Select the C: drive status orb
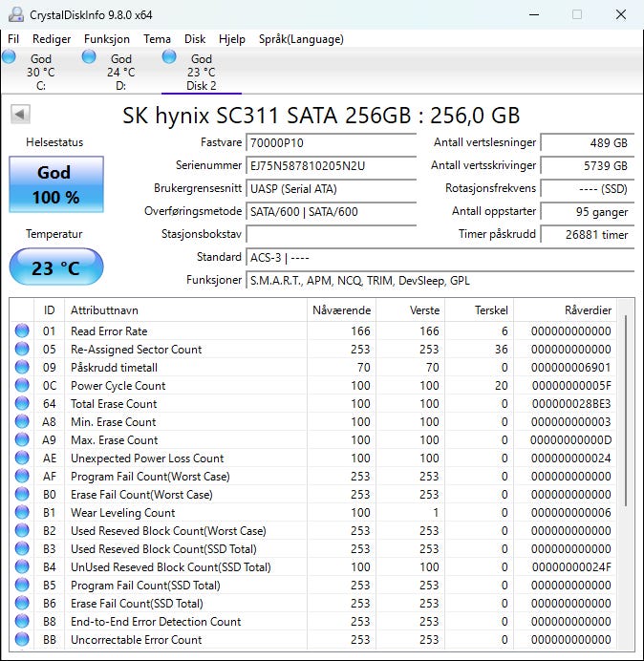The height and width of the screenshot is (661, 644). coord(10,57)
